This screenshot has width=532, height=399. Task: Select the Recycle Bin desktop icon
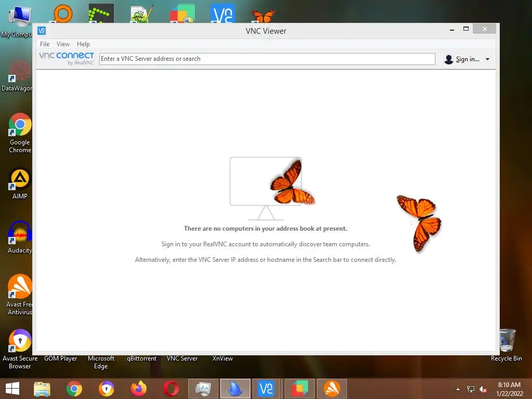(x=507, y=345)
